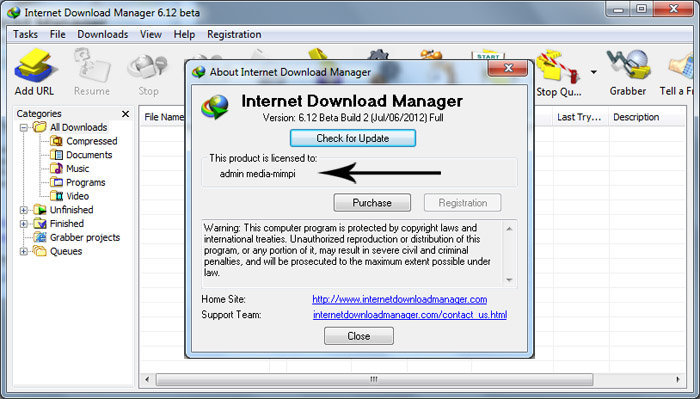Open the Tasks menu
This screenshot has width=700, height=399.
pyautogui.click(x=25, y=34)
